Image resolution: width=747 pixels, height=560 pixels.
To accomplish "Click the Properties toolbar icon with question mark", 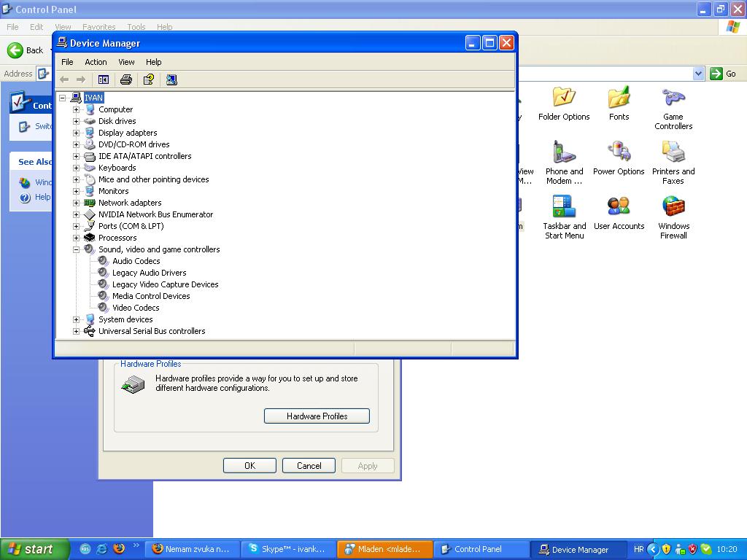I will 149,79.
